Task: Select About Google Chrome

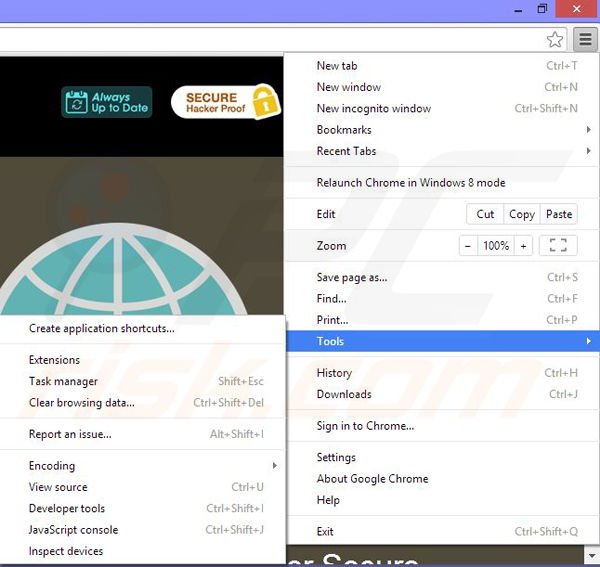Action: pos(443,479)
